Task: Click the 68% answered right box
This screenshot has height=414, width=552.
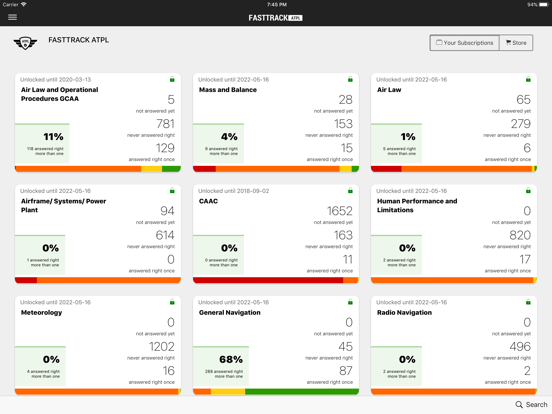Action: pos(221,366)
